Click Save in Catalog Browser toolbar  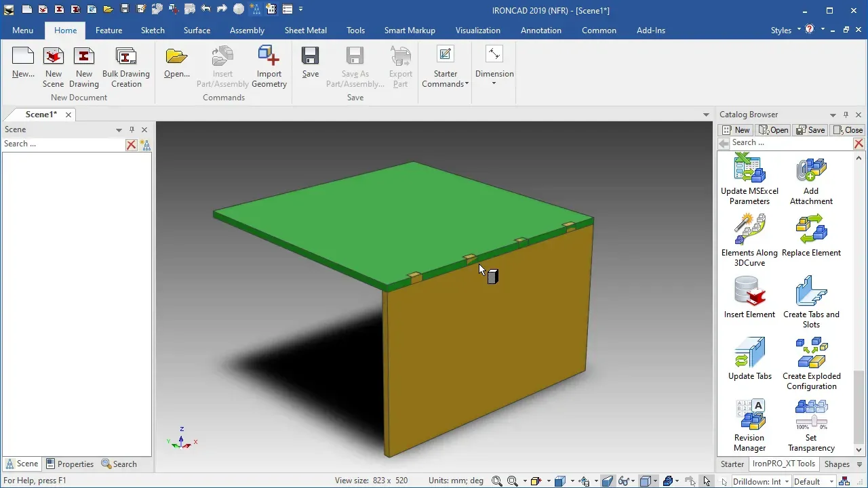811,130
